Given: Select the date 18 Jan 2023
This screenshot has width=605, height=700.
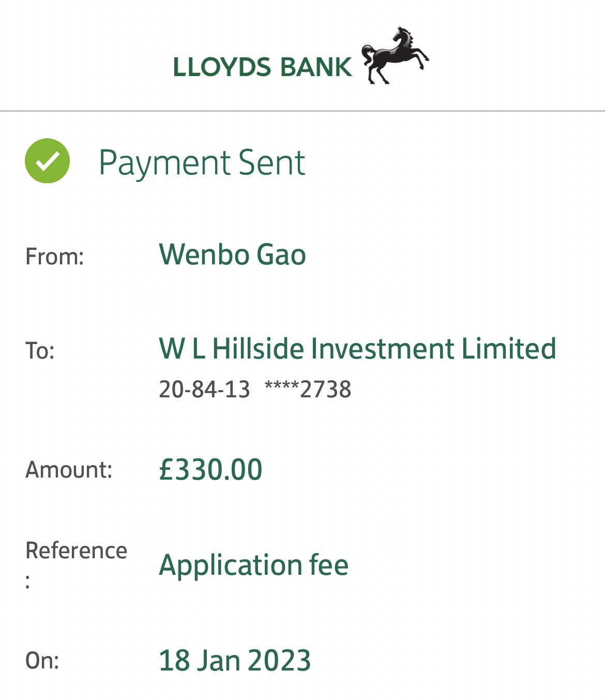Looking at the screenshot, I should pyautogui.click(x=235, y=661).
